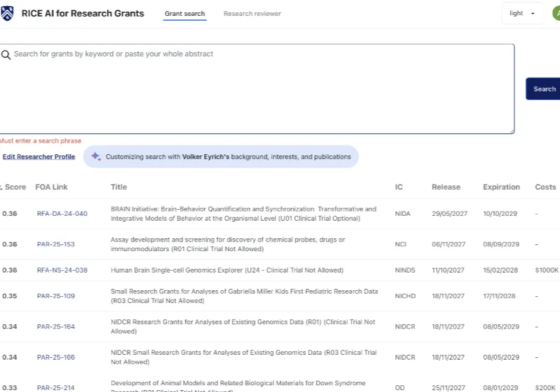Image resolution: width=560 pixels, height=392 pixels.
Task: Open FOA link RFA-DA-24-040
Action: (62, 213)
